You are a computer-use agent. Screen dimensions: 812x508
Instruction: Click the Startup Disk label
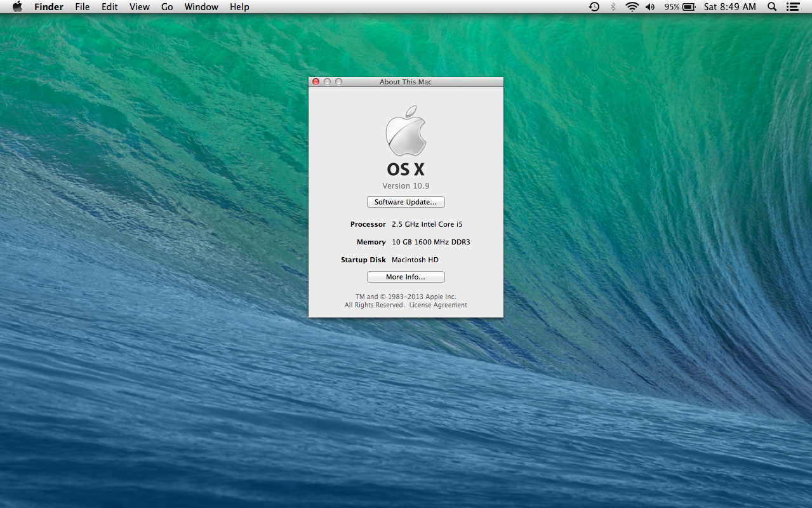pyautogui.click(x=363, y=260)
